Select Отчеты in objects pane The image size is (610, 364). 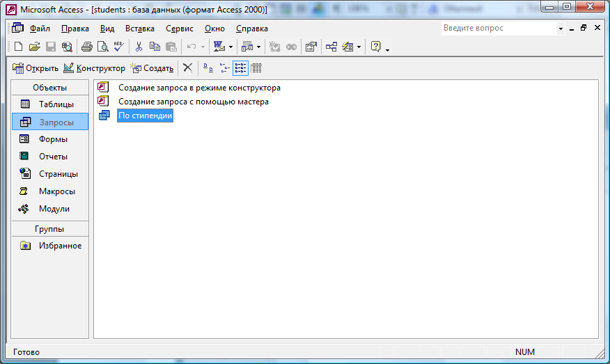tap(50, 157)
